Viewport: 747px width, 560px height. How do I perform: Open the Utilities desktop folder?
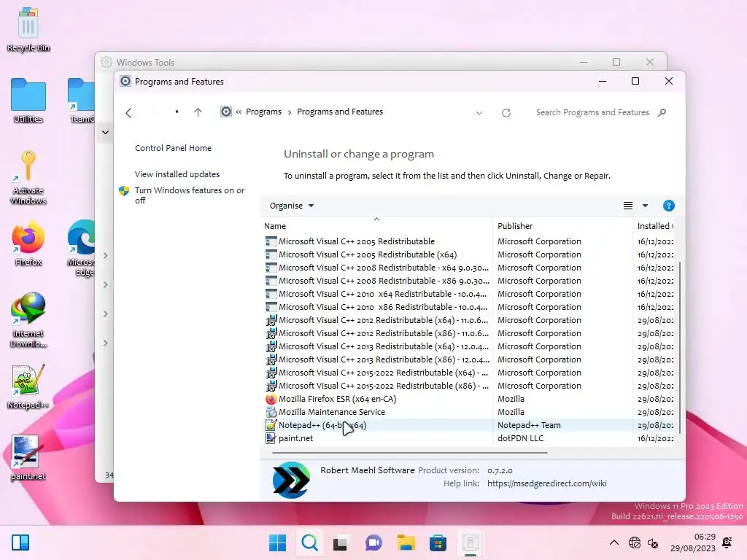pos(28,101)
